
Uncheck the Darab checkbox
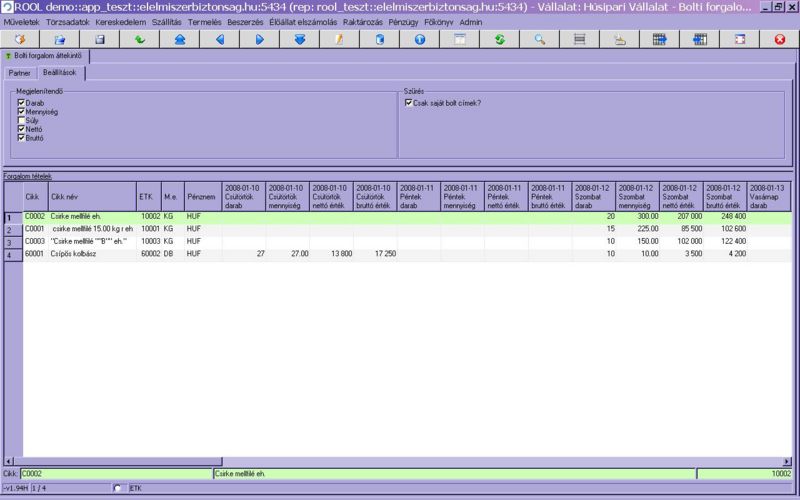pos(21,103)
